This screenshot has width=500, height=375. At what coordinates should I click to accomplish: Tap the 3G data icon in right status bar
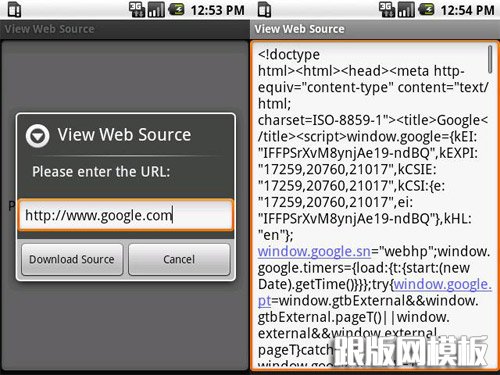click(387, 10)
